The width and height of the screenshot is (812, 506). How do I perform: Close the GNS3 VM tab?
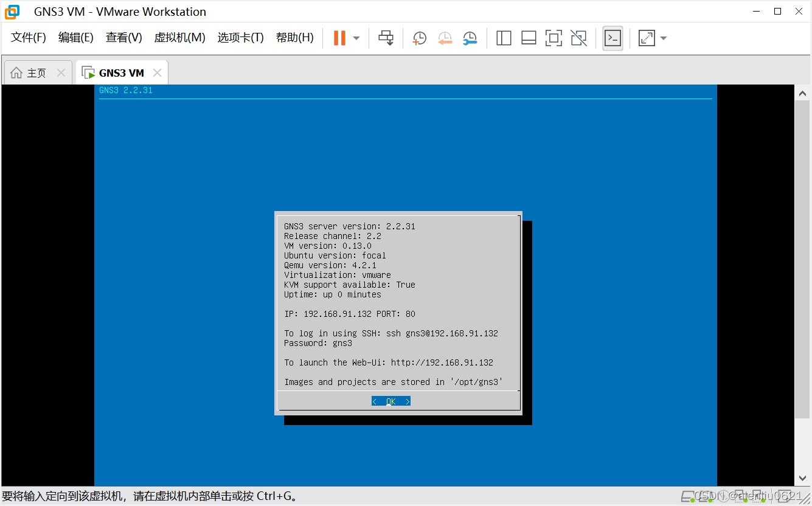click(157, 73)
